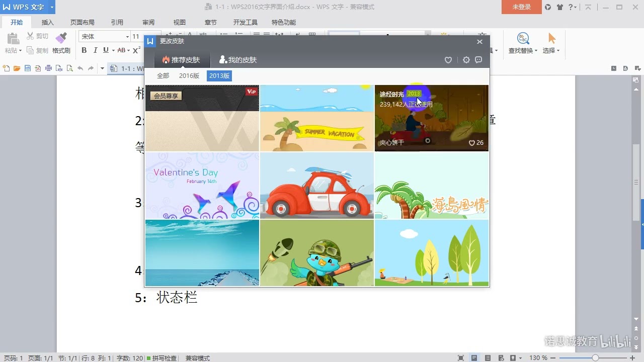The image size is (644, 362).
Task: Switch to the 审阅 ribbon tab
Action: pos(148,22)
